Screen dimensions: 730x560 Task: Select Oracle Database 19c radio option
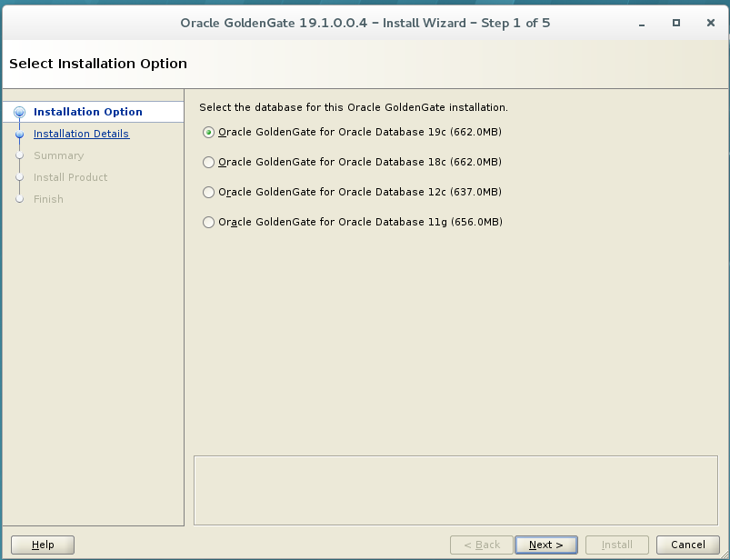point(208,132)
